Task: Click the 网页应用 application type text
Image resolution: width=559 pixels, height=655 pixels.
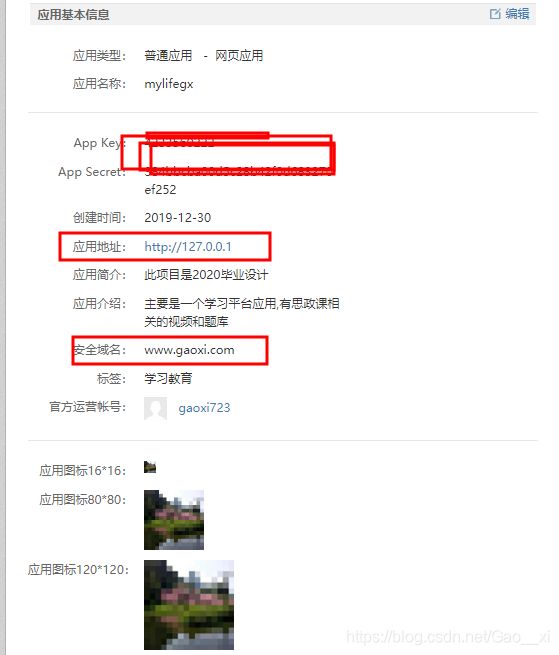Action: point(239,55)
